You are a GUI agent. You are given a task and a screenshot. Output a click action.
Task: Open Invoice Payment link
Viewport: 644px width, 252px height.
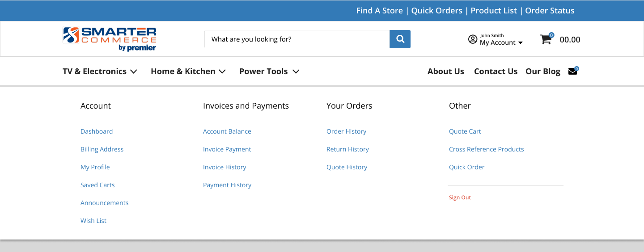227,149
